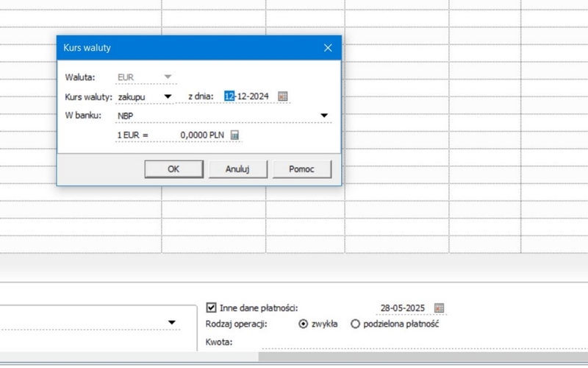588x368 pixels.
Task: Click the payment date field 28-05-2025
Action: (402, 308)
